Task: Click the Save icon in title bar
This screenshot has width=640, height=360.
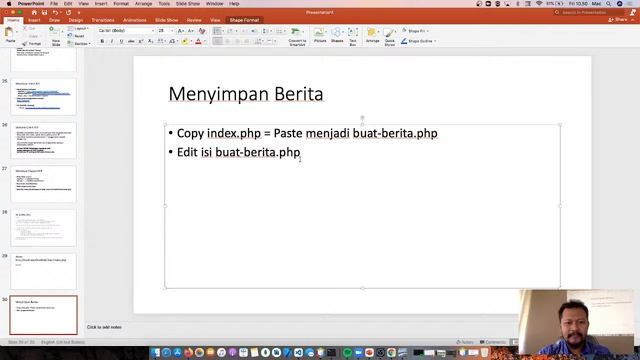Action: tap(44, 13)
